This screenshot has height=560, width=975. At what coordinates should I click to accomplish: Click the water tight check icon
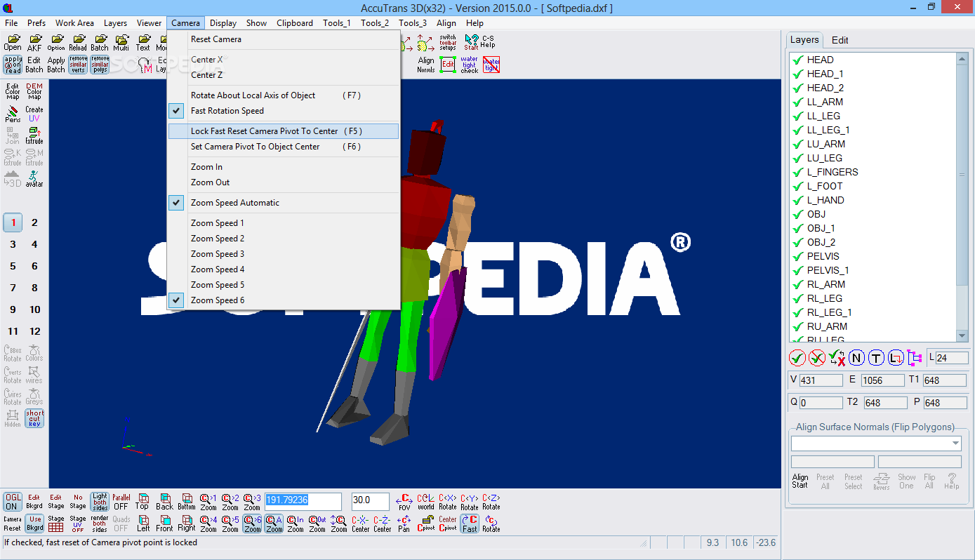pos(470,65)
